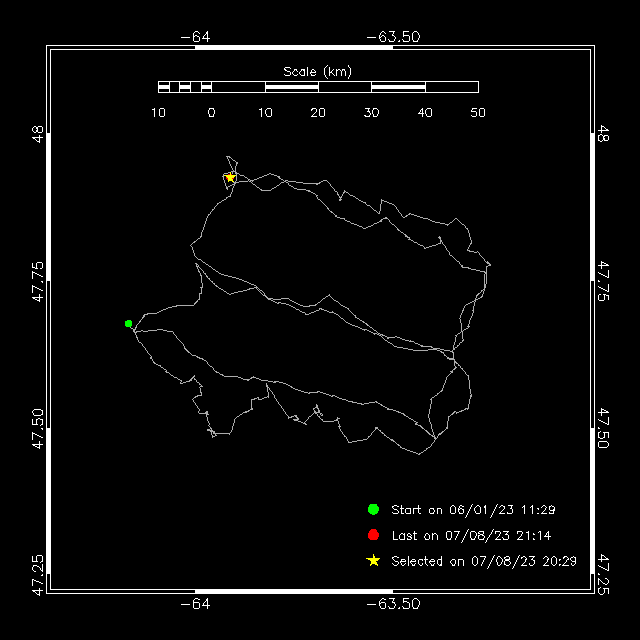Click the left 48 latitude label
Screen dimensions: 640x640
pos(38,134)
